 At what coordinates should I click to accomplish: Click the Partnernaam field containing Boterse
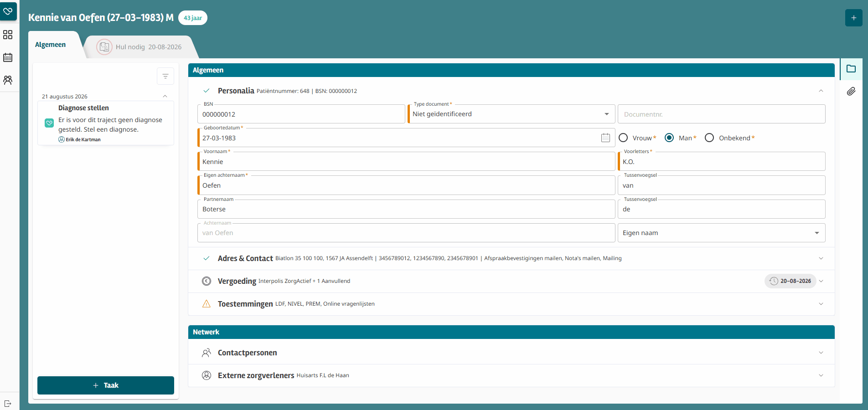click(406, 209)
